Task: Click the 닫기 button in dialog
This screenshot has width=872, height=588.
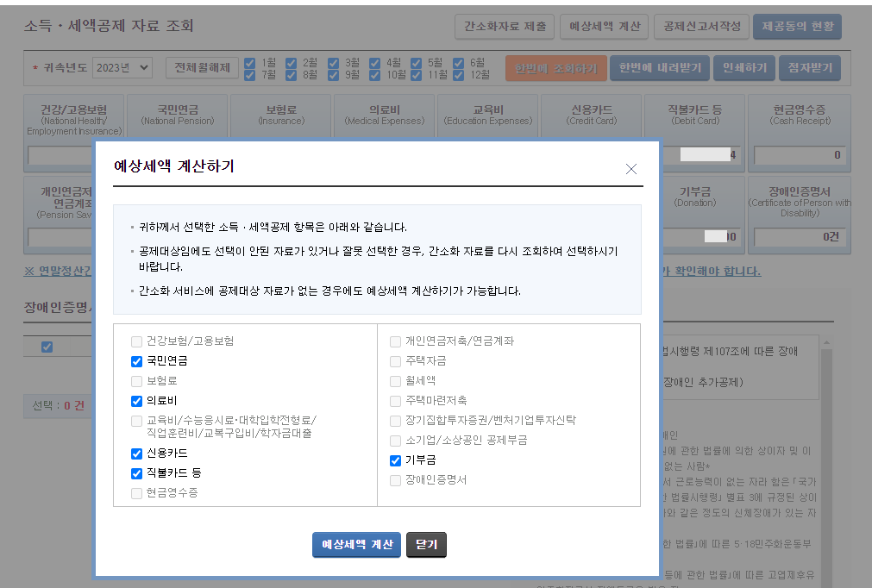Action: point(427,545)
